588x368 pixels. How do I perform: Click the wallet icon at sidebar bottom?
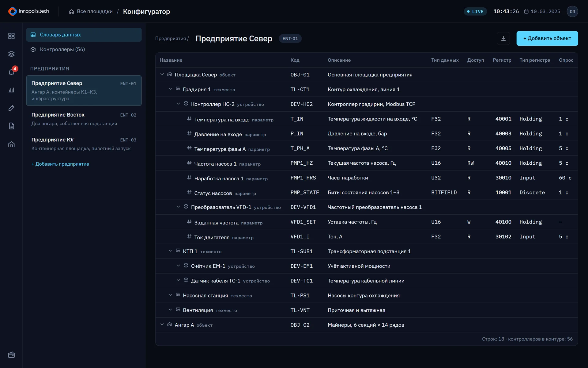coord(11,355)
